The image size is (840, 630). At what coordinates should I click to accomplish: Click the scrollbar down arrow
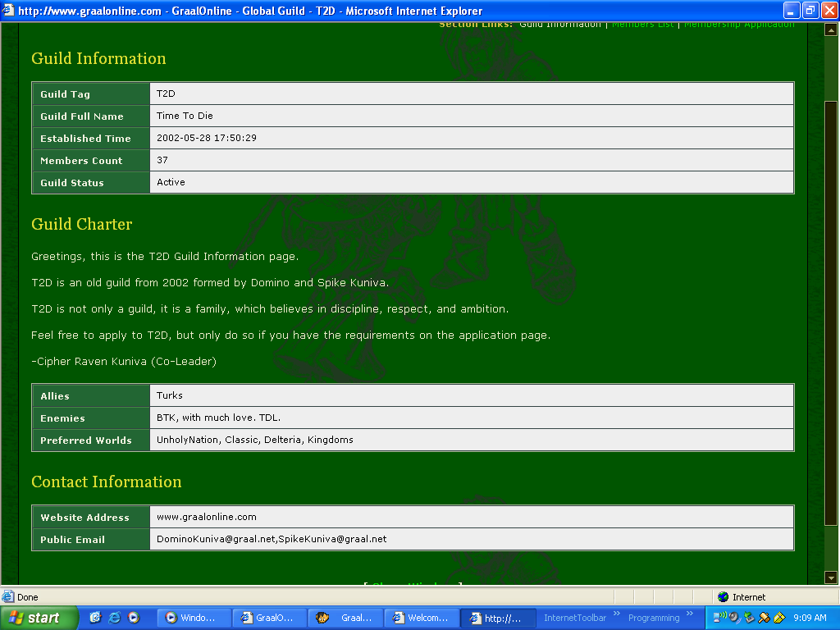click(x=831, y=577)
